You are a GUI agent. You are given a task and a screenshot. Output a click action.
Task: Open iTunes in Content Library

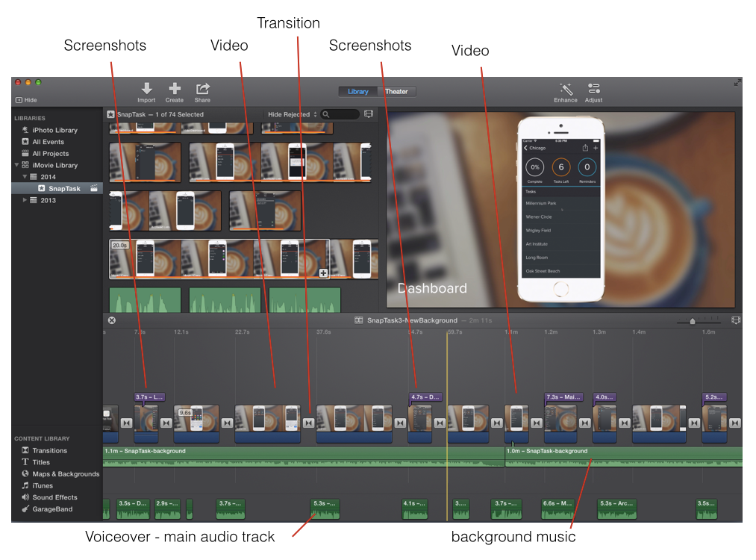pos(43,486)
